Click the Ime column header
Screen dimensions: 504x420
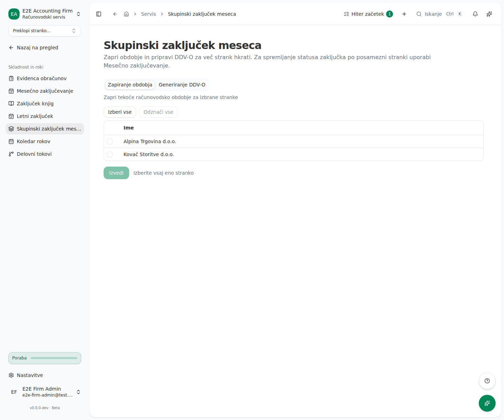[x=128, y=128]
